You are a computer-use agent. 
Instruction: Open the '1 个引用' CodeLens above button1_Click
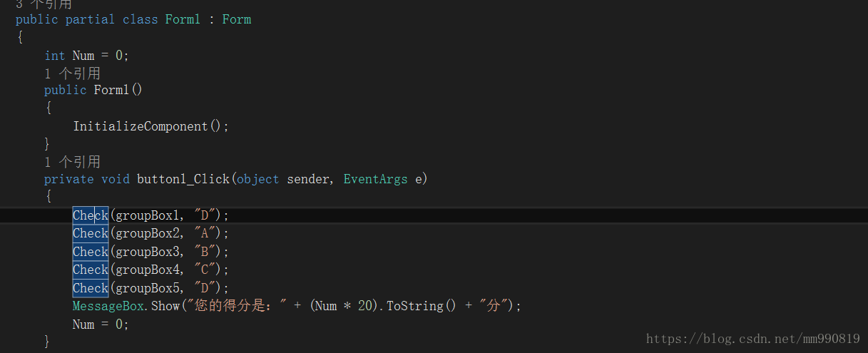pos(72,162)
